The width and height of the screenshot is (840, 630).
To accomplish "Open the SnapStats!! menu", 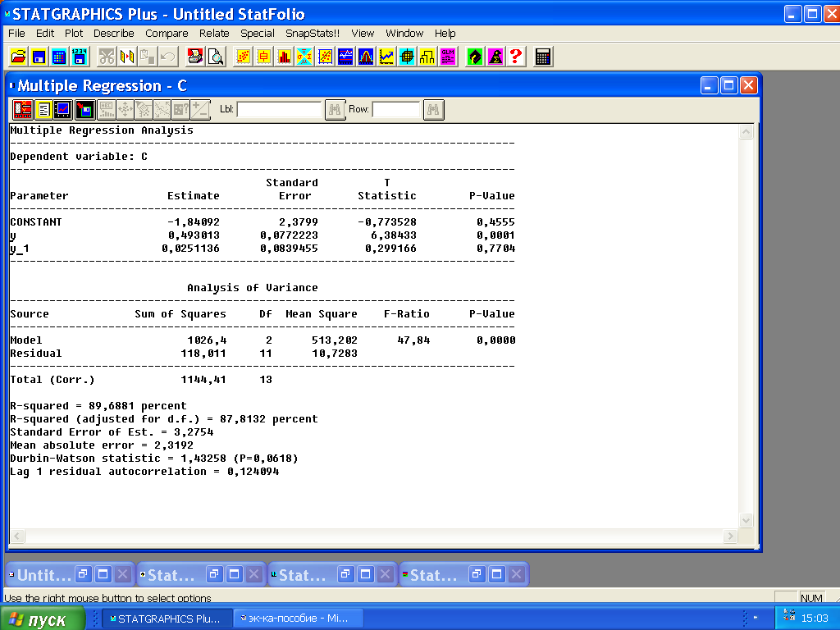I will tap(313, 33).
